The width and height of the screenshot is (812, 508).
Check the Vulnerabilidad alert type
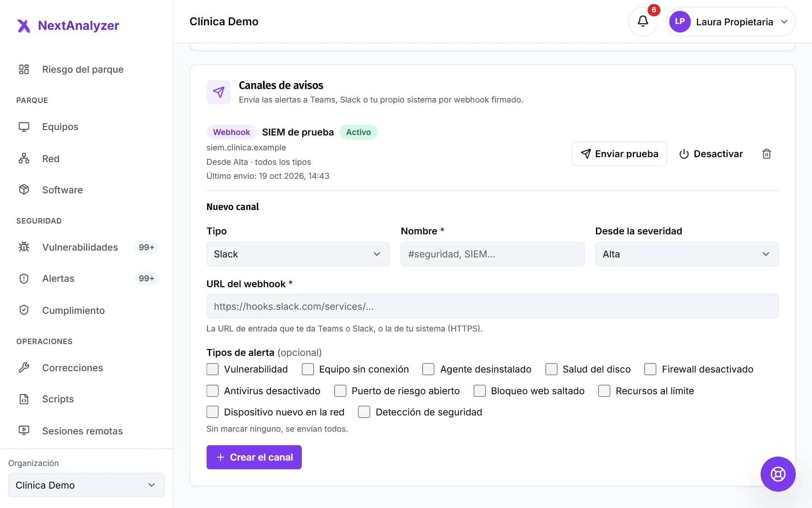click(212, 369)
